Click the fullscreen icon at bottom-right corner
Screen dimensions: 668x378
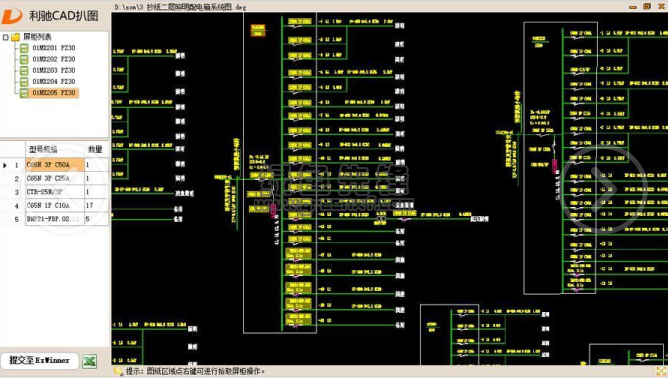[662, 371]
